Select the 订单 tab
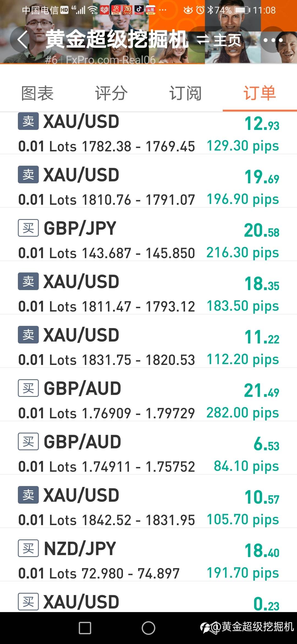 259,93
